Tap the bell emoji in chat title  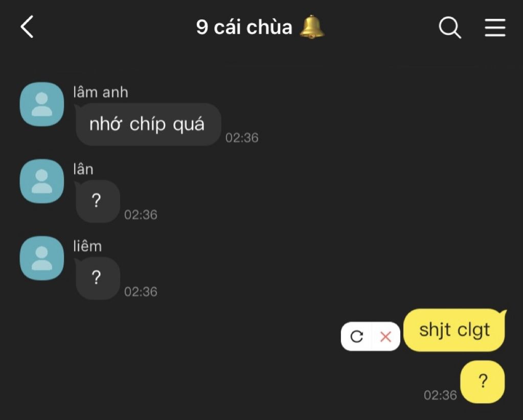point(312,27)
